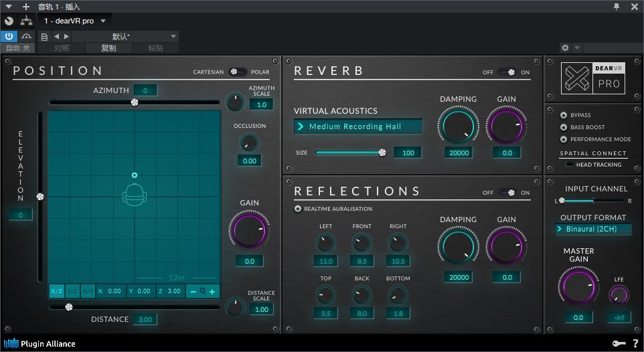The image size is (644, 352).
Task: Click the LFE knob
Action: coord(619,295)
